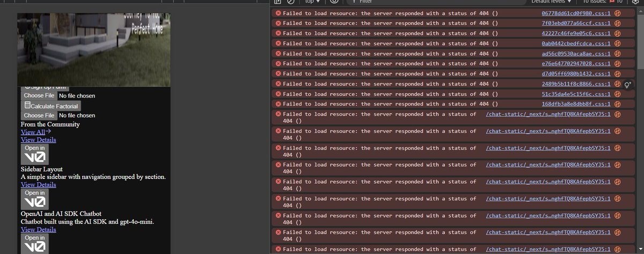Click the 'From the Community' heading
This screenshot has height=254, width=644.
point(50,124)
